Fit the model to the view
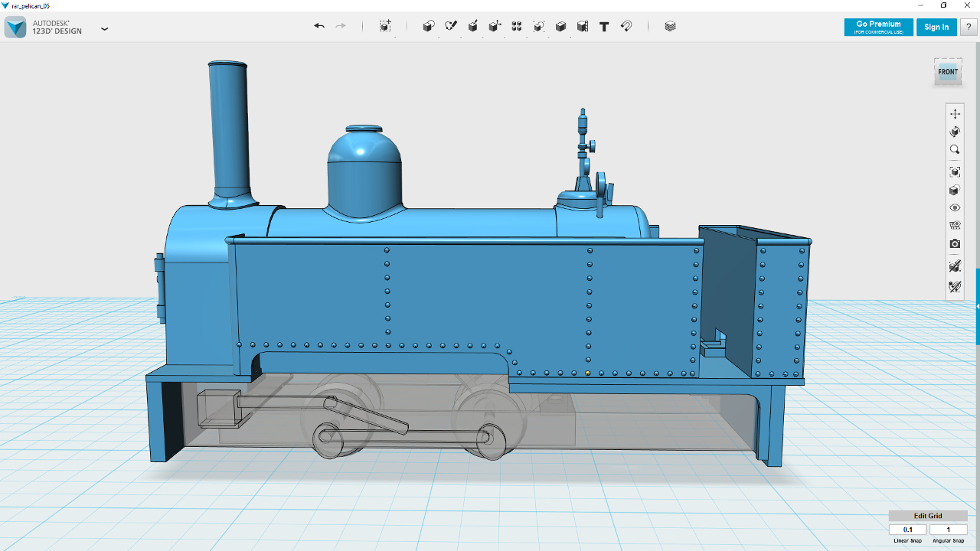The image size is (980, 551). [955, 172]
